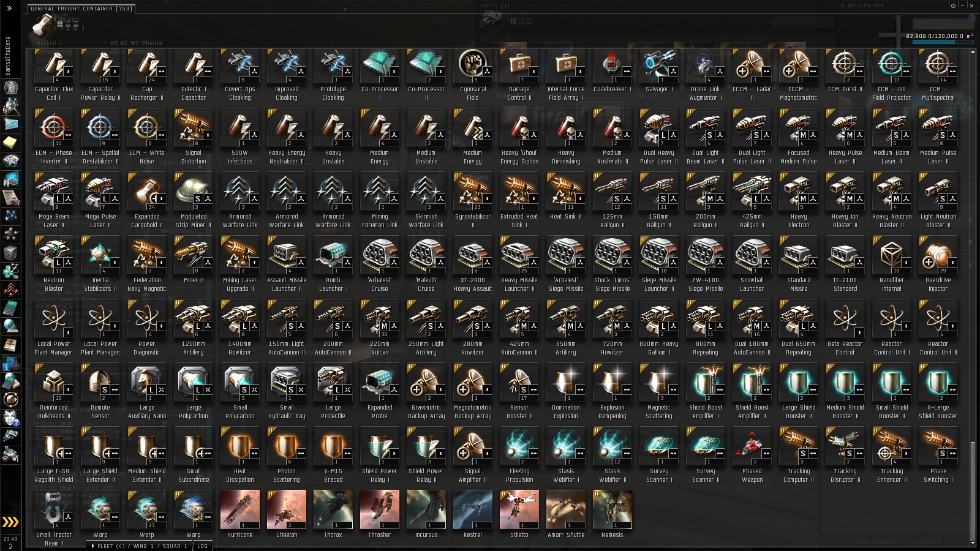This screenshot has width=980, height=551.
Task: Select the Covert Ops Cloaking icon
Action: click(240, 66)
